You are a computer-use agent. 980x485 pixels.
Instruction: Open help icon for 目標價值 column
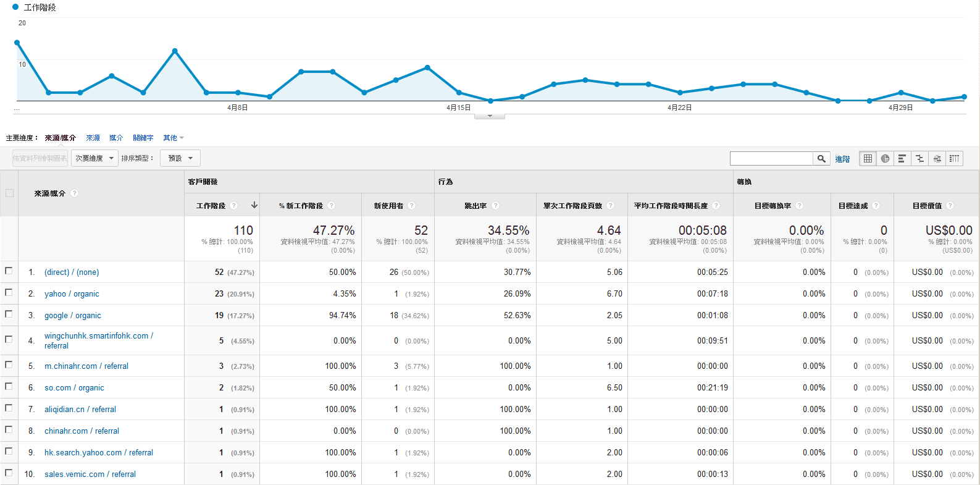950,206
